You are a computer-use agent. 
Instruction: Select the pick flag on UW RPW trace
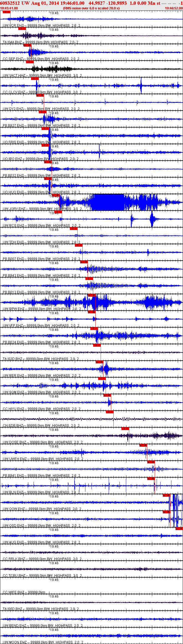coord(92,295)
